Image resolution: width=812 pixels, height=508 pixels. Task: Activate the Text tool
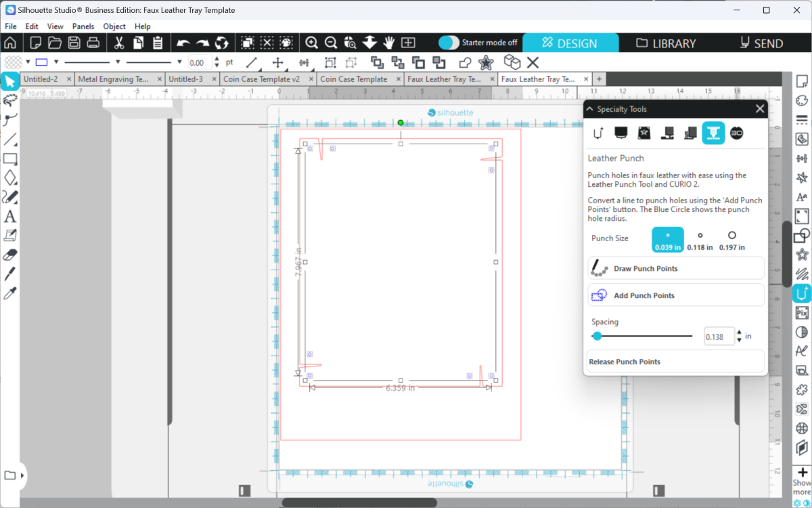click(x=10, y=217)
